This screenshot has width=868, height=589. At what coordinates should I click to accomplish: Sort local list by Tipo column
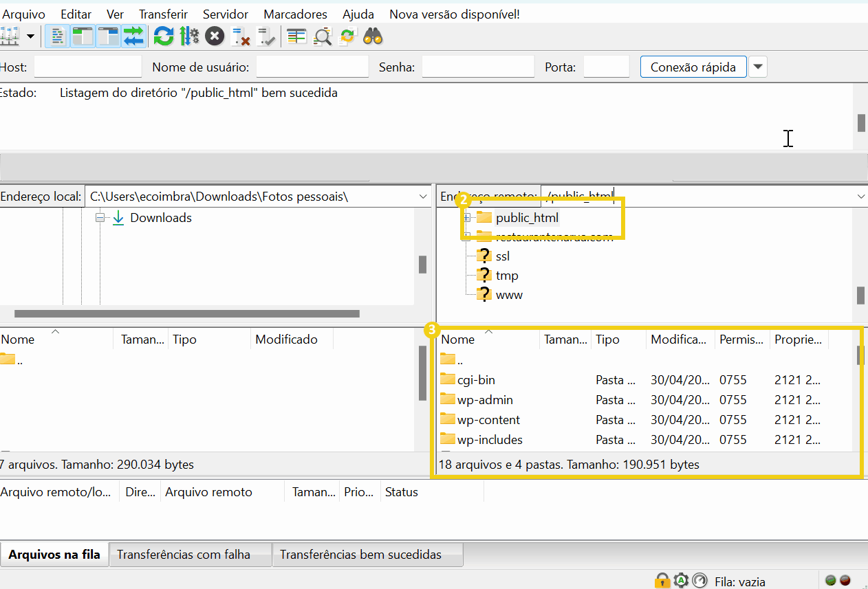(209, 339)
